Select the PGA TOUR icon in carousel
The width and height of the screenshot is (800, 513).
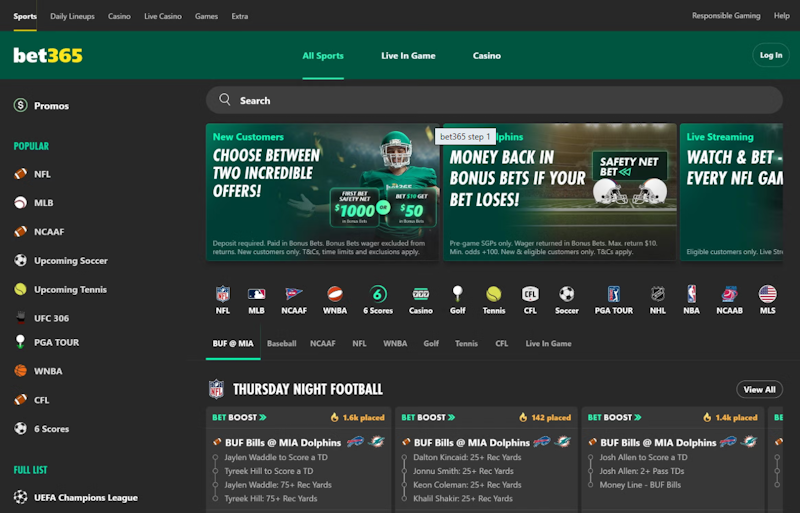tap(614, 294)
